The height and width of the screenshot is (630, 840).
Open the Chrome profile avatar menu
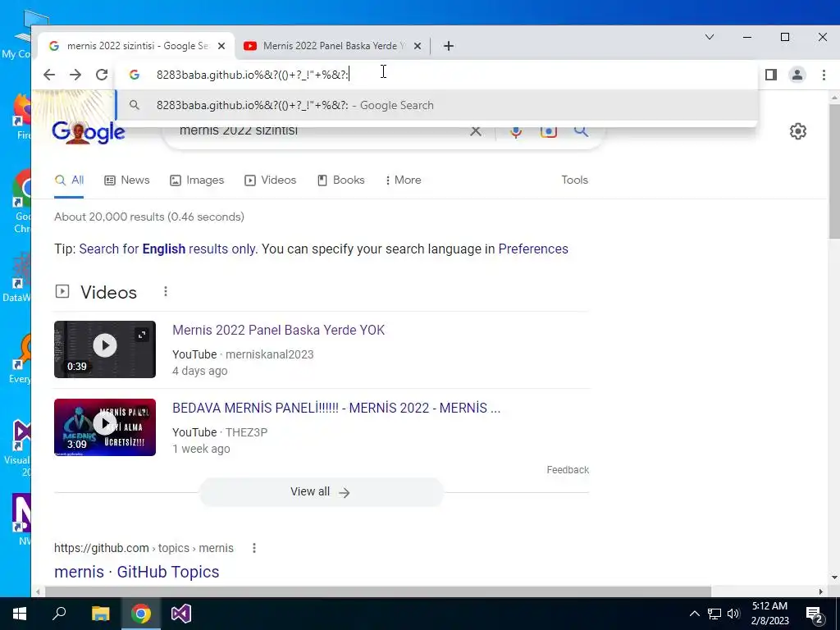797,75
